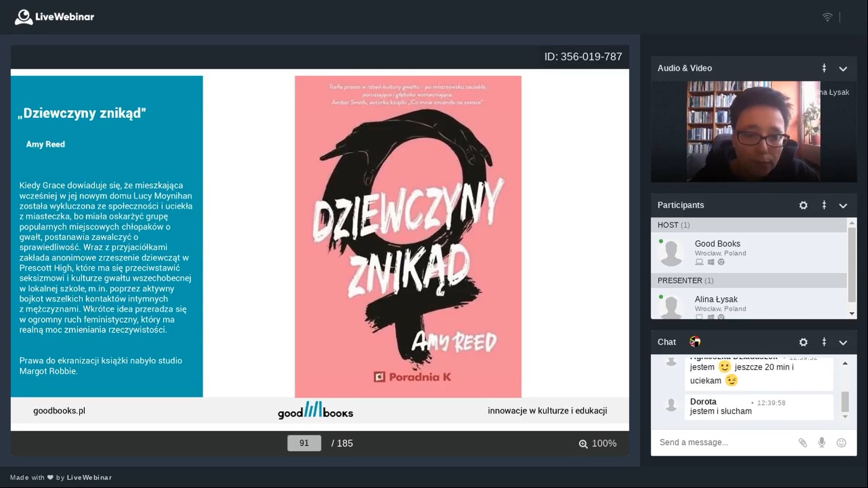Click the author name Amy Reed on slide

pos(45,144)
